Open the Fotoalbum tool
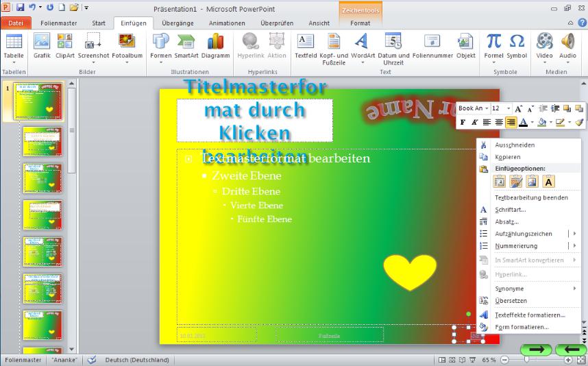 point(127,45)
